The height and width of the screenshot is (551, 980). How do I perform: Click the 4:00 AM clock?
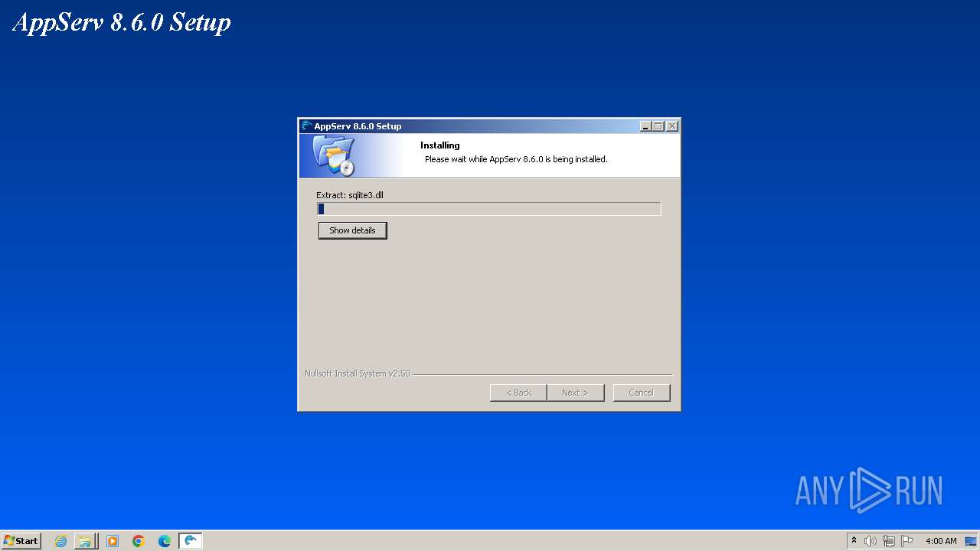tap(941, 541)
